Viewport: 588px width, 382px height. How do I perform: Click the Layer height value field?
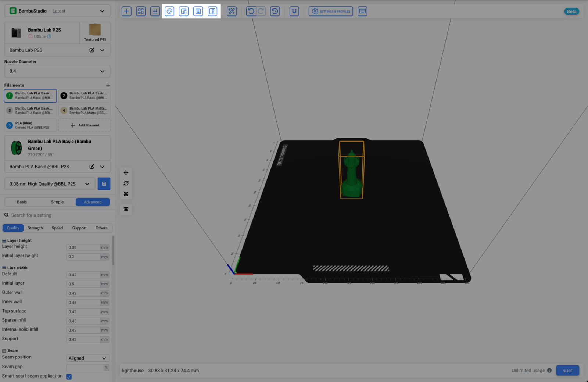pyautogui.click(x=83, y=247)
